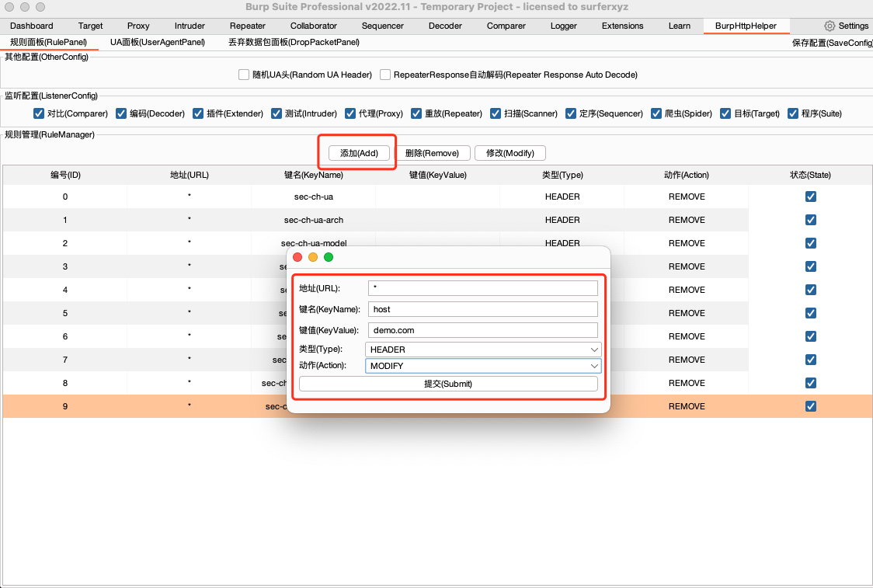
Task: Toggle the Sequencer listener checkbox
Action: 570,113
